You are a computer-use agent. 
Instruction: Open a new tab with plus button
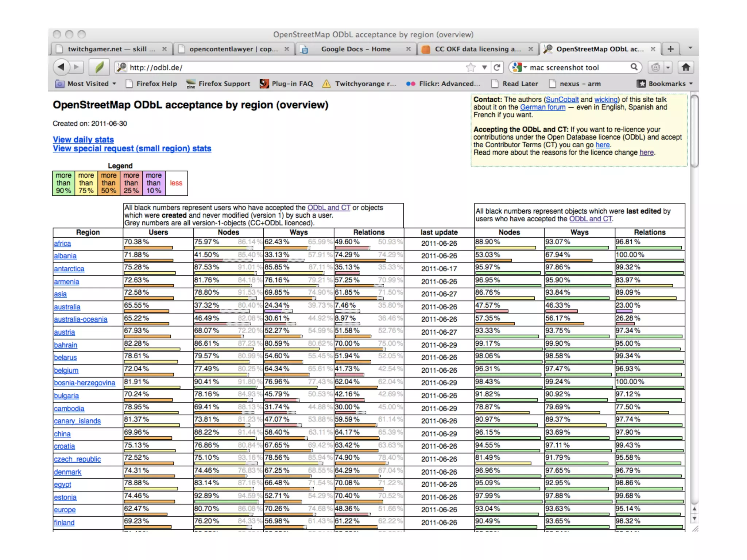(670, 49)
